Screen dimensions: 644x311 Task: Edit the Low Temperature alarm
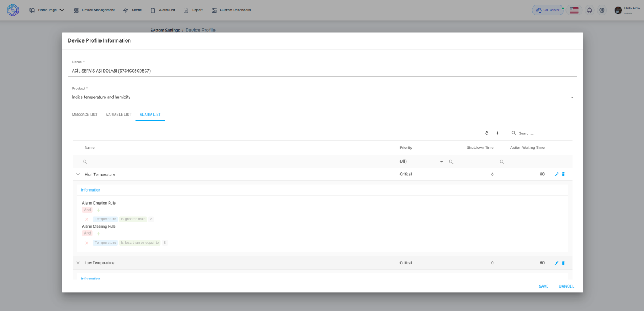(x=557, y=263)
